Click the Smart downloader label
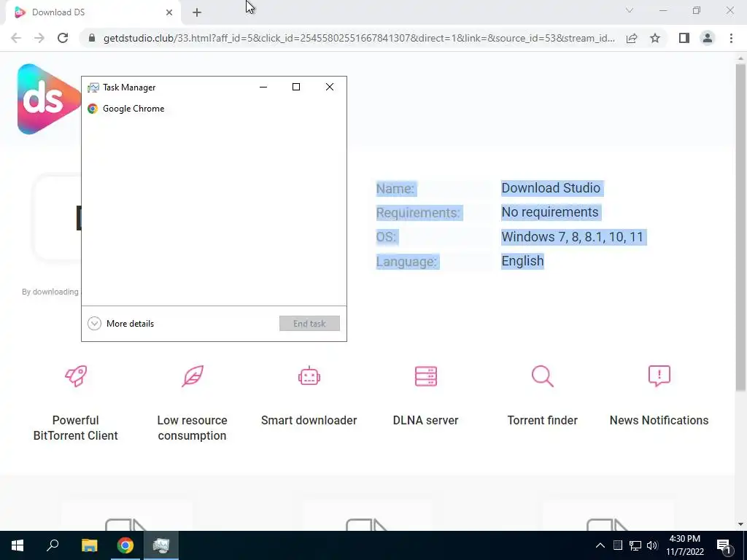747x560 pixels. coord(309,421)
